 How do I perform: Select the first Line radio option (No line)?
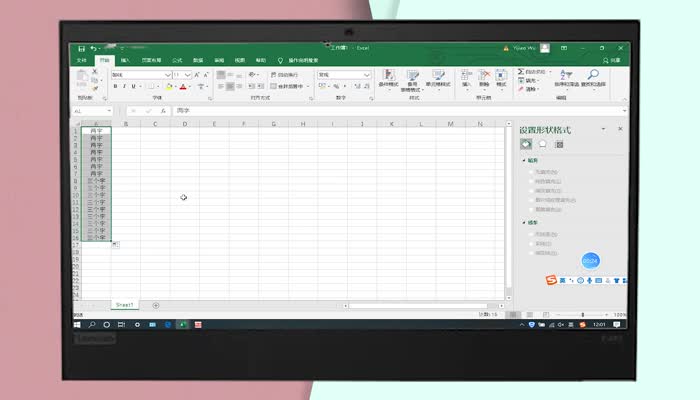point(531,234)
